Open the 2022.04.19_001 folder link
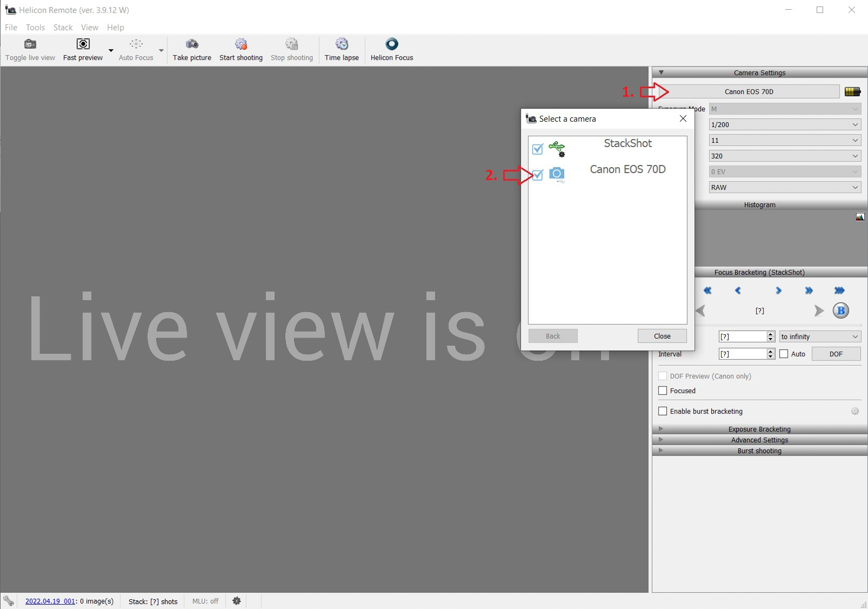Image resolution: width=868 pixels, height=609 pixels. point(50,601)
